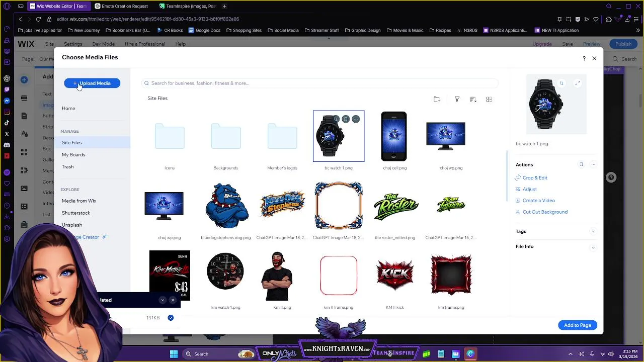Click Windows Start button on taskbar
Viewport: 644px width, 362px height.
pos(174,354)
